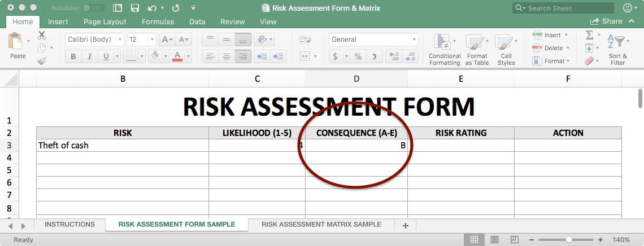Clear contents with the eraser icon
644x246 pixels.
(x=589, y=61)
